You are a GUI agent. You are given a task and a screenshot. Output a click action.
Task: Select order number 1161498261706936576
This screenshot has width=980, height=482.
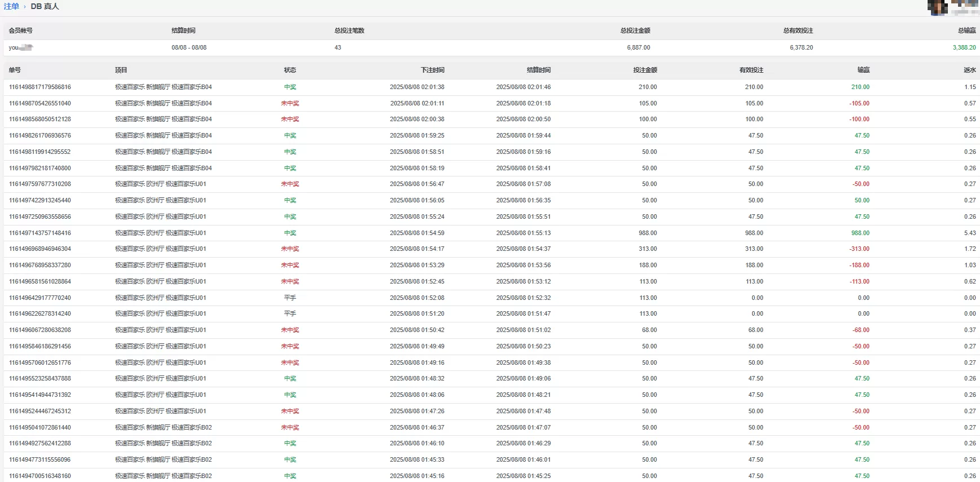click(40, 135)
